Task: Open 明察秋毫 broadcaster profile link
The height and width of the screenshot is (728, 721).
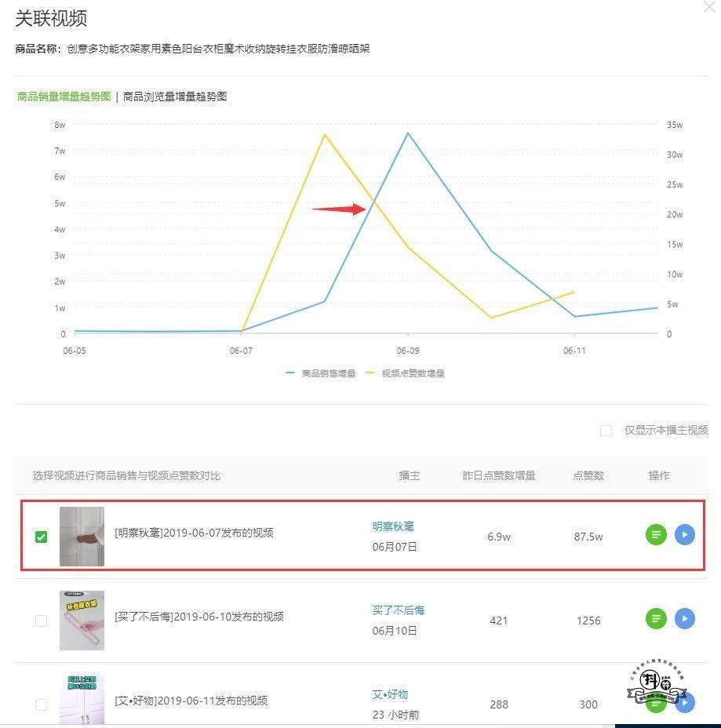Action: tap(393, 526)
